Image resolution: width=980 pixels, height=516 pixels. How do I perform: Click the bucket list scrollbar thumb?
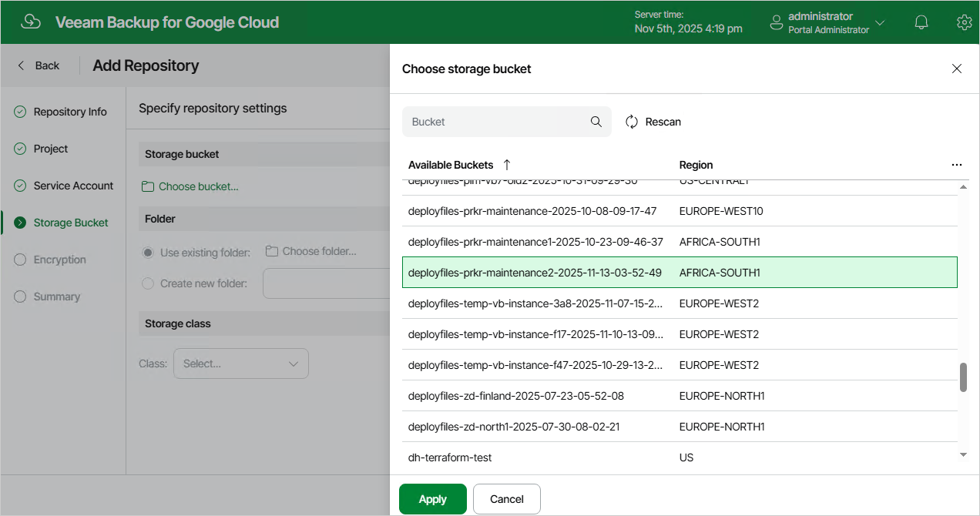click(x=963, y=377)
